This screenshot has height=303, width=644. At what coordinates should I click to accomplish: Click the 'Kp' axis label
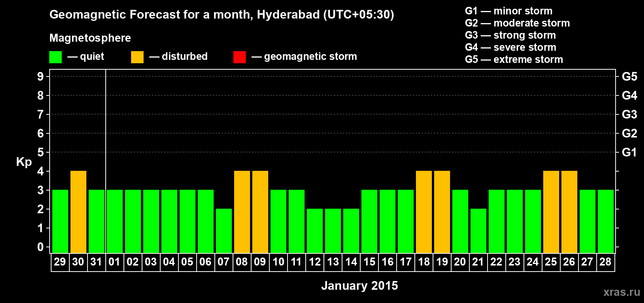coord(24,162)
